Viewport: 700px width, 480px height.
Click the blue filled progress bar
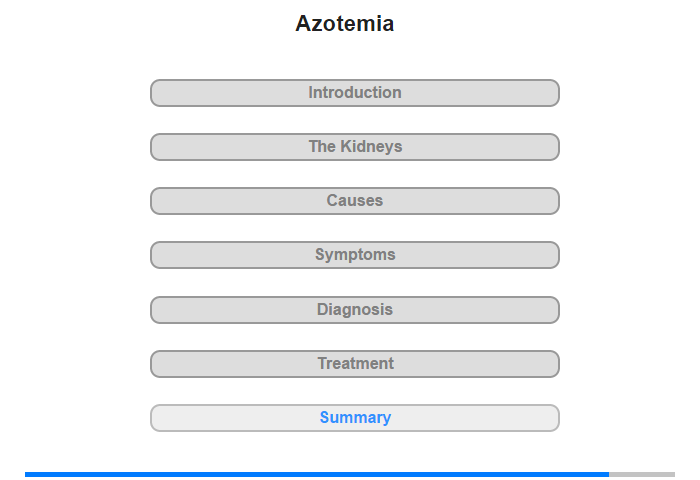(316, 474)
